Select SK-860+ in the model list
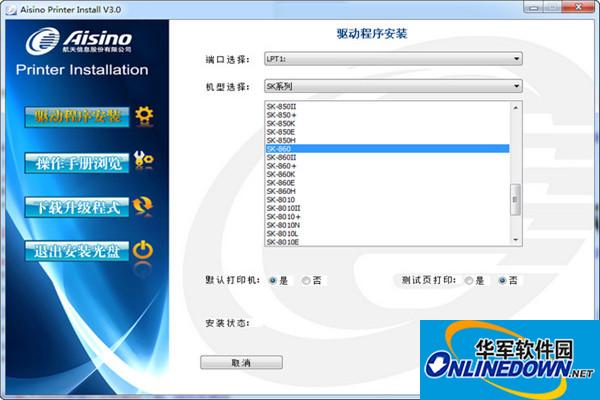This screenshot has height=400, width=600. (388, 166)
